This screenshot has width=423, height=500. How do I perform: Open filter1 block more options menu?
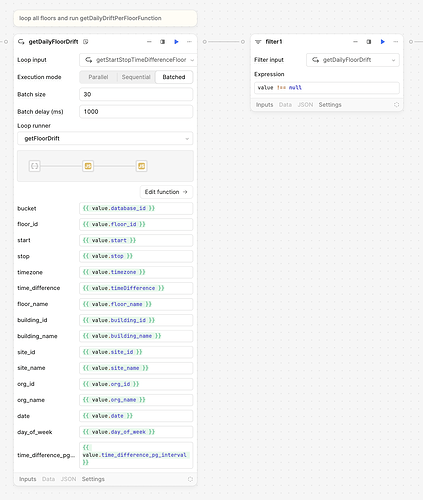396,42
